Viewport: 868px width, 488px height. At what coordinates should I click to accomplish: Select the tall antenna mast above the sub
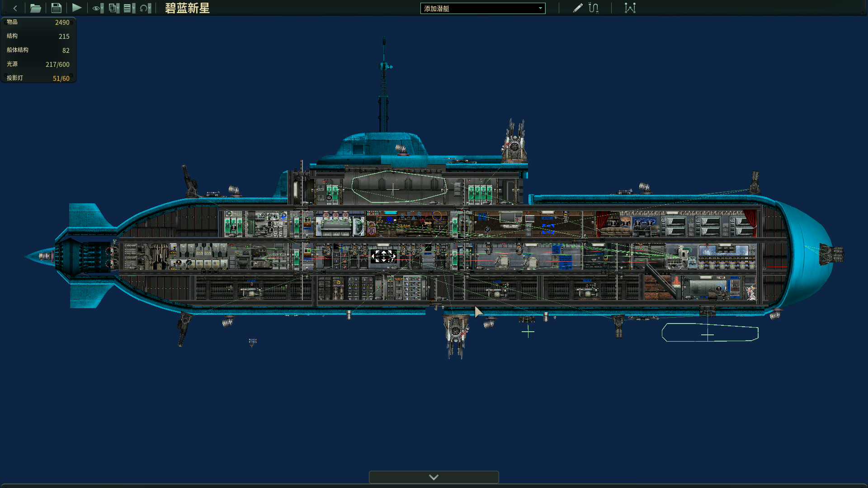384,85
